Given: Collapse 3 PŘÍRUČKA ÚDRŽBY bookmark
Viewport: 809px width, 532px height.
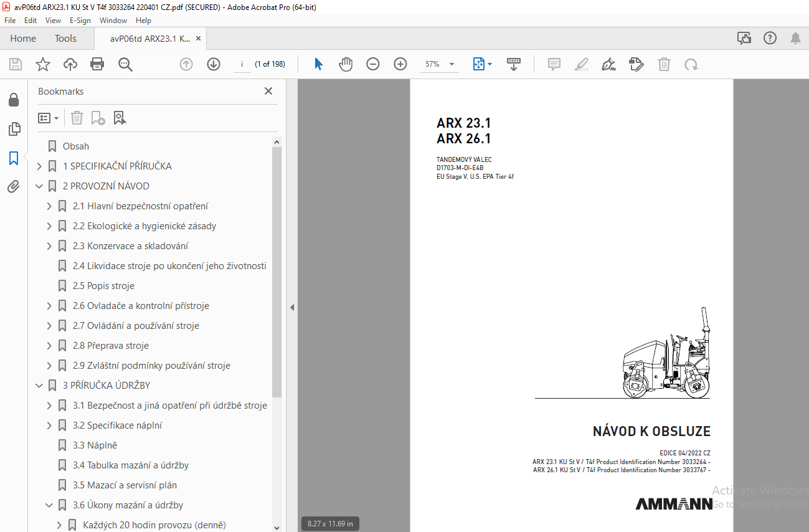Looking at the screenshot, I should (x=39, y=386).
